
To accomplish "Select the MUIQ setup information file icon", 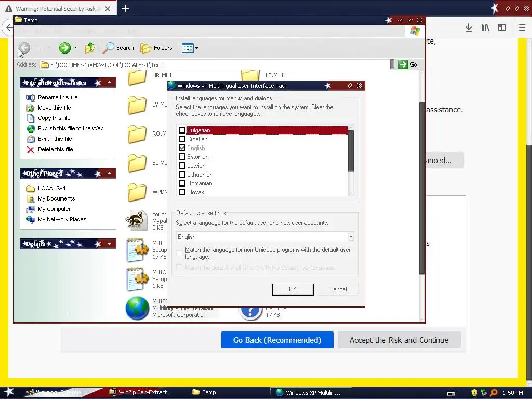I will [x=137, y=279].
